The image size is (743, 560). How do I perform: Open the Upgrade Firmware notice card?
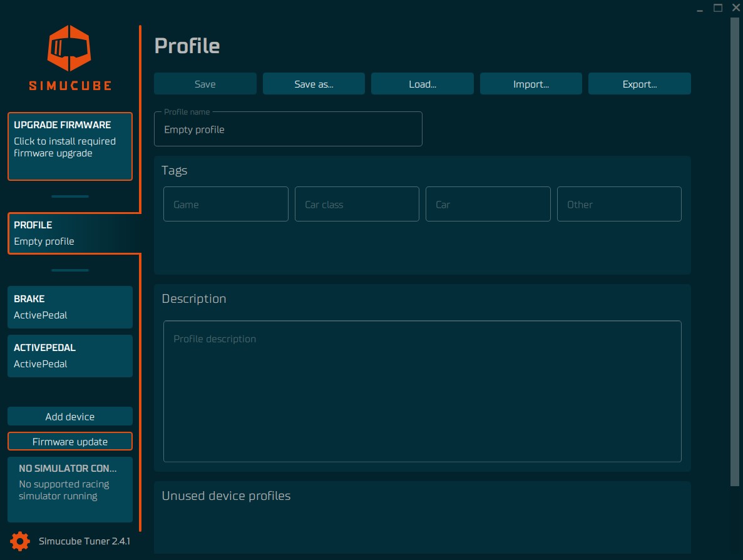pyautogui.click(x=70, y=146)
